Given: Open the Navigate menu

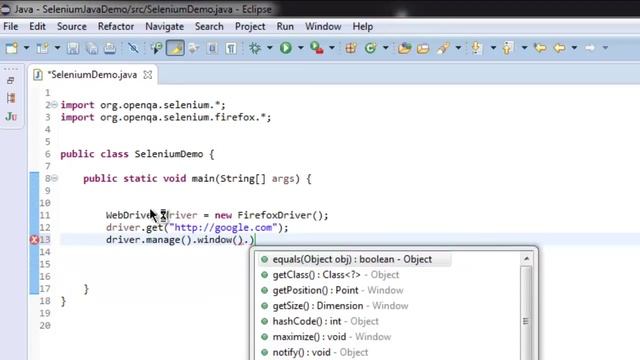Looking at the screenshot, I should click(164, 27).
